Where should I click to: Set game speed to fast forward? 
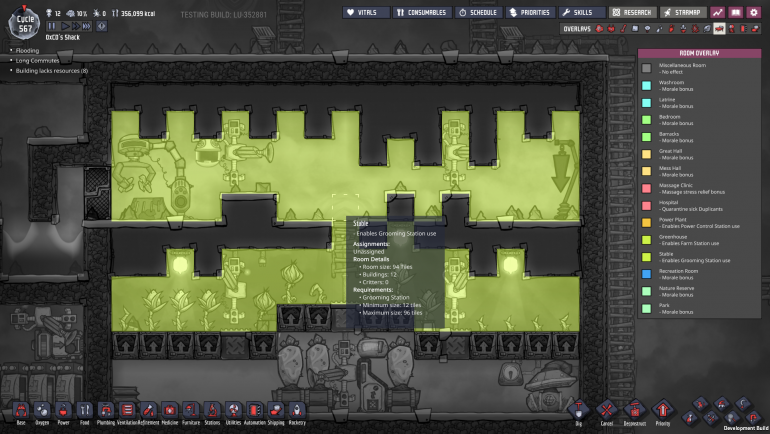76,26
